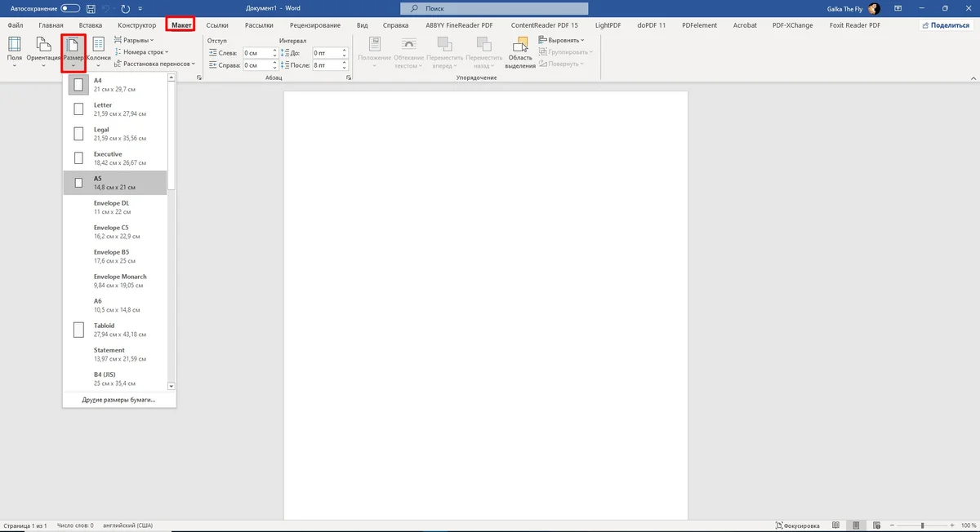The height and width of the screenshot is (532, 980).
Task: Switch to Web Layout view icon
Action: 875,525
